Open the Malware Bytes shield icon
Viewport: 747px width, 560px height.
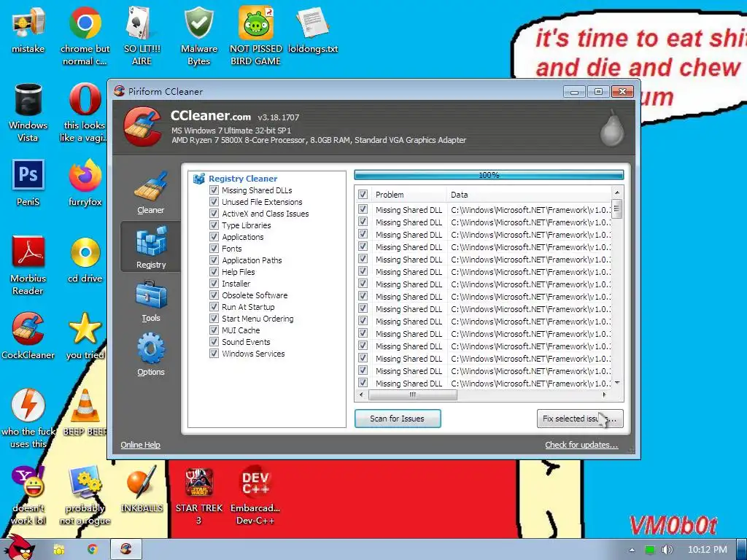[198, 36]
